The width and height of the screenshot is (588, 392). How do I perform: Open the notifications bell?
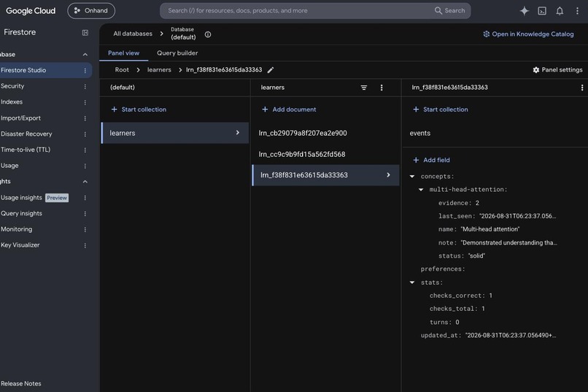coord(560,11)
